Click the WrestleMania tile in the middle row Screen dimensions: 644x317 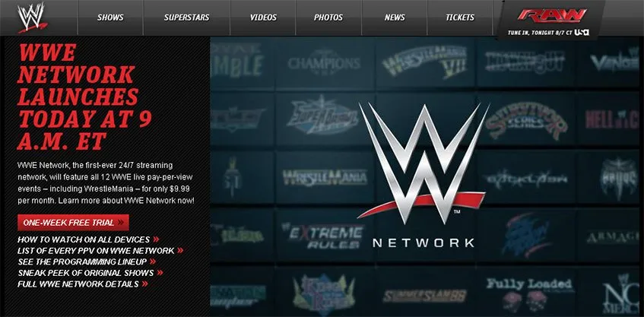(324, 177)
